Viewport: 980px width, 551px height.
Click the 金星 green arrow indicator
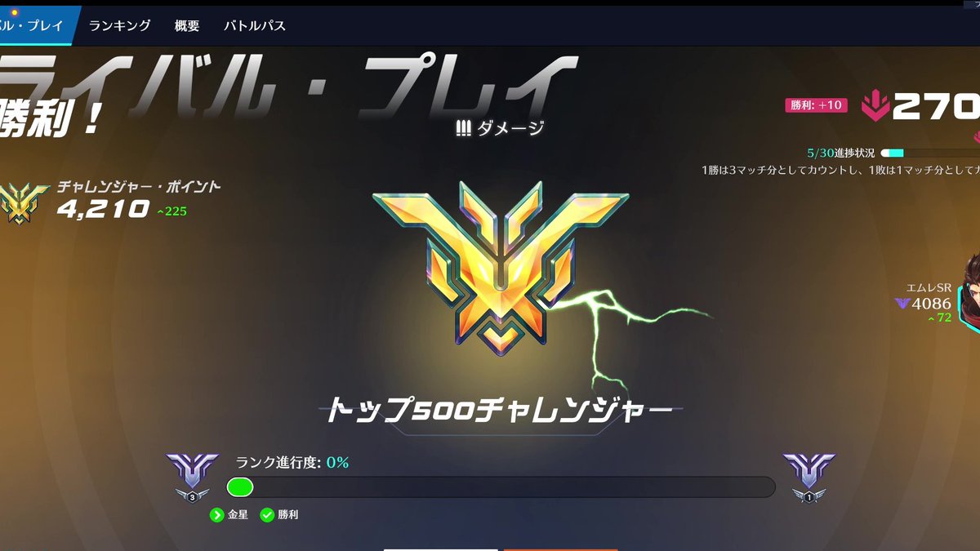click(x=216, y=515)
